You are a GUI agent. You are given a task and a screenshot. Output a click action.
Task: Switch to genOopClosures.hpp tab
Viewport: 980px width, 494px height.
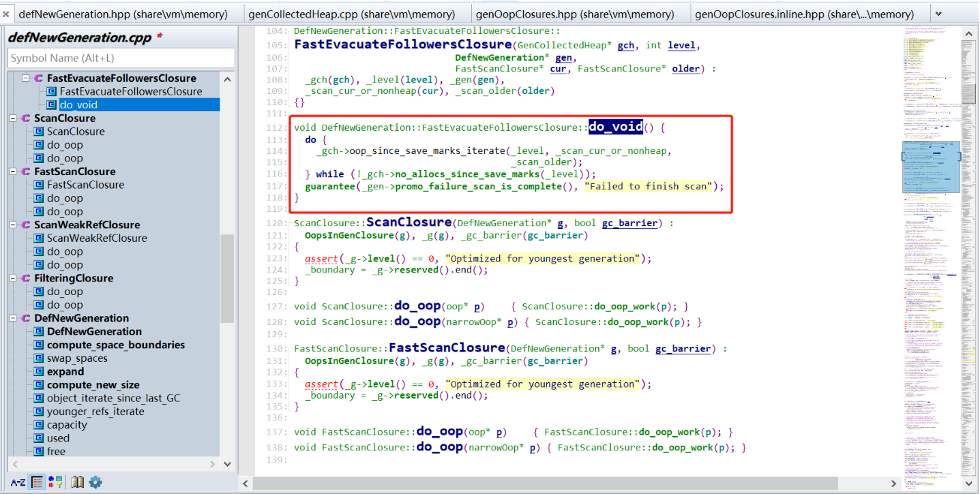pos(574,14)
